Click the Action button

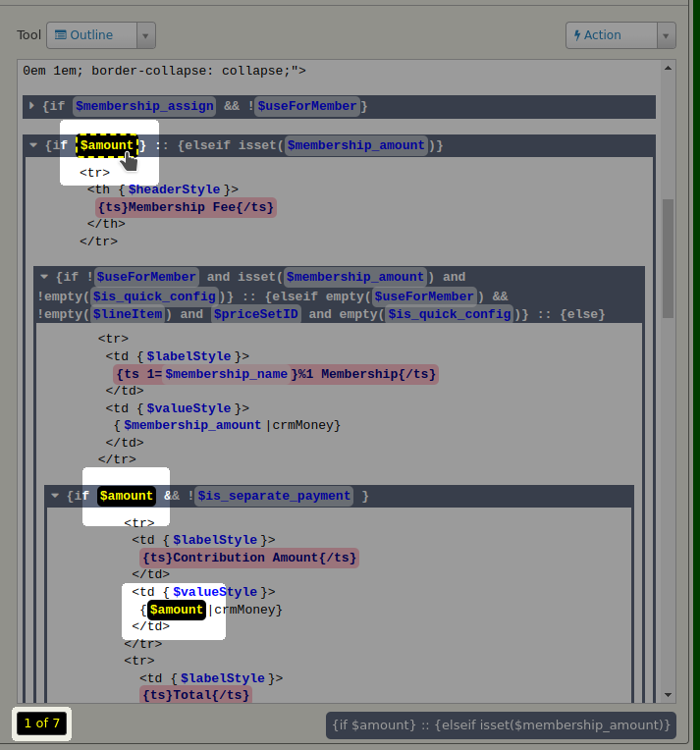[611, 35]
